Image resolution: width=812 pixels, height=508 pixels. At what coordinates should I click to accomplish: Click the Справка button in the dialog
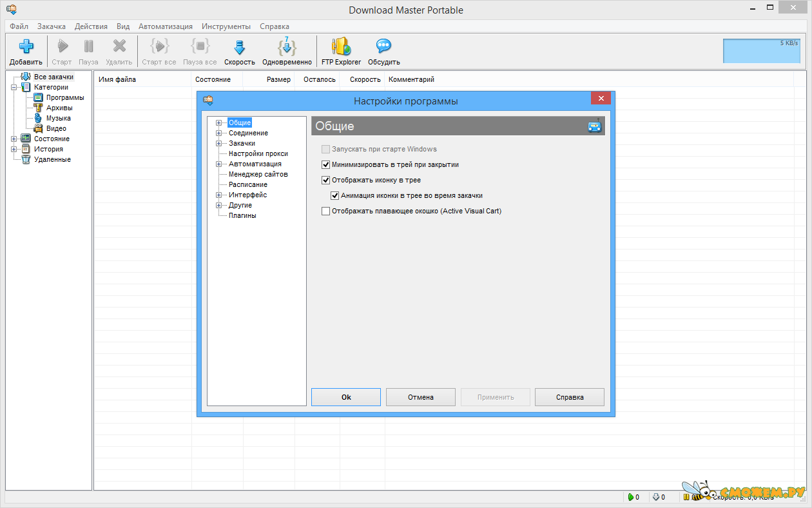pyautogui.click(x=570, y=397)
